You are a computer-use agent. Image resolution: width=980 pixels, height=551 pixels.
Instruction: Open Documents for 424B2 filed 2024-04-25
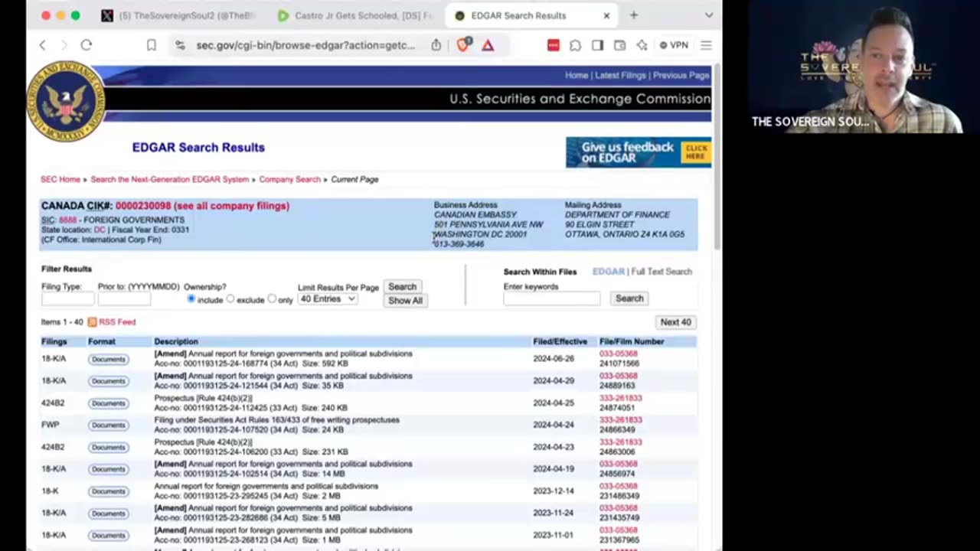pos(108,403)
